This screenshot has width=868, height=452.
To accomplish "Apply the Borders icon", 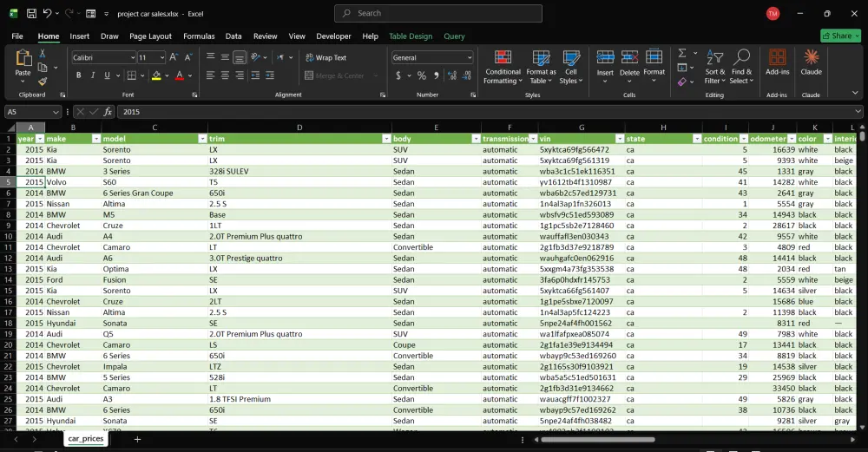I will click(132, 75).
